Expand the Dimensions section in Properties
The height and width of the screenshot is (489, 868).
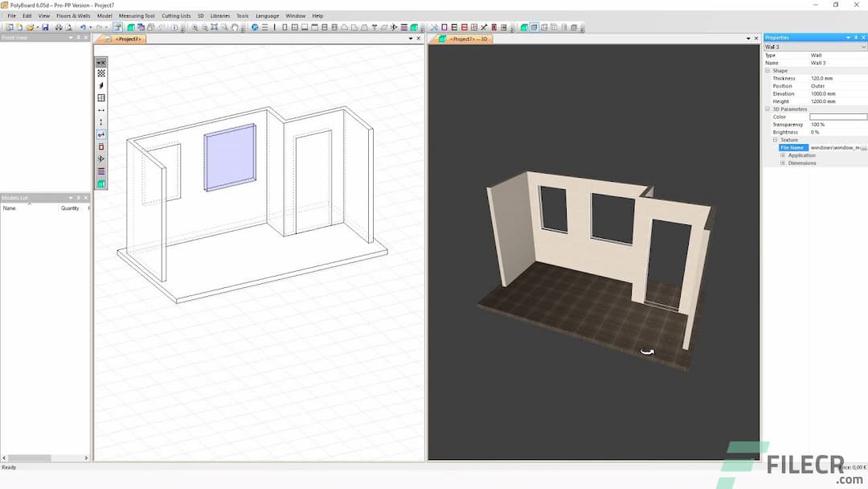(783, 162)
